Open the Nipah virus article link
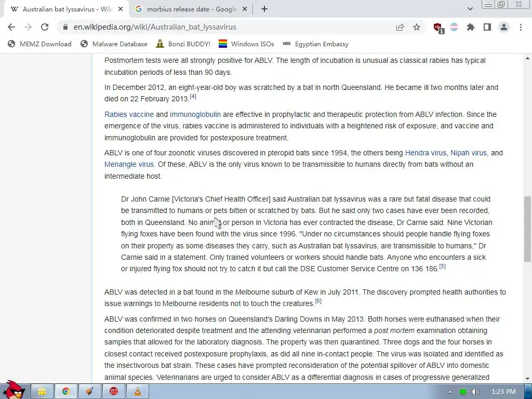The height and width of the screenshot is (399, 532). 469,153
